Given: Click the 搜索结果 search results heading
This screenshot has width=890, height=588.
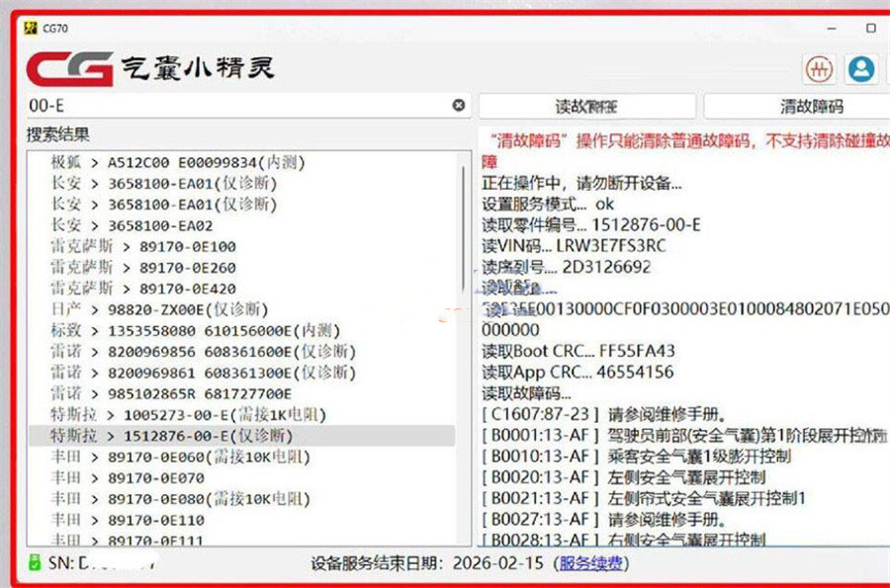Looking at the screenshot, I should coord(58,134).
